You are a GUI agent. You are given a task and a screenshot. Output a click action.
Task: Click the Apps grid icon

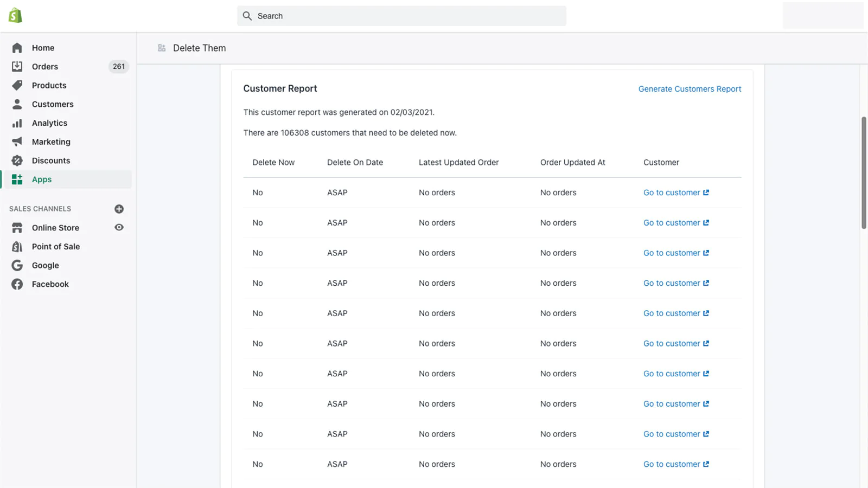coord(17,179)
